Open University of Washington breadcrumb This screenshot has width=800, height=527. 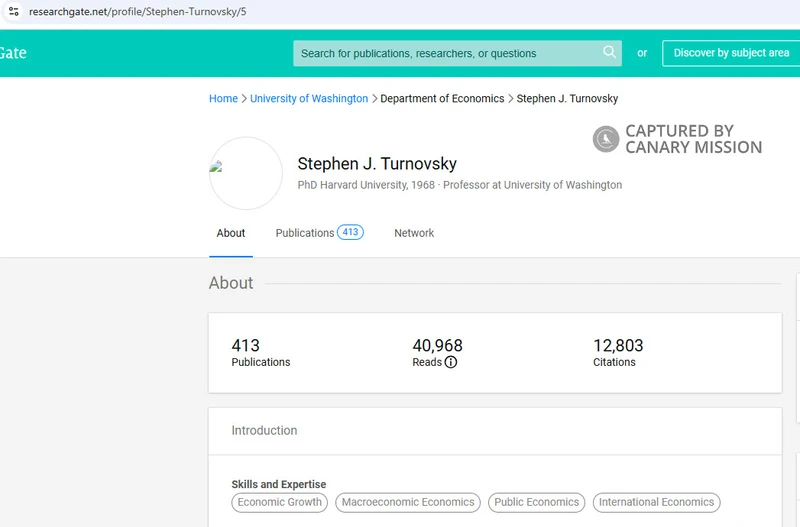pos(309,98)
